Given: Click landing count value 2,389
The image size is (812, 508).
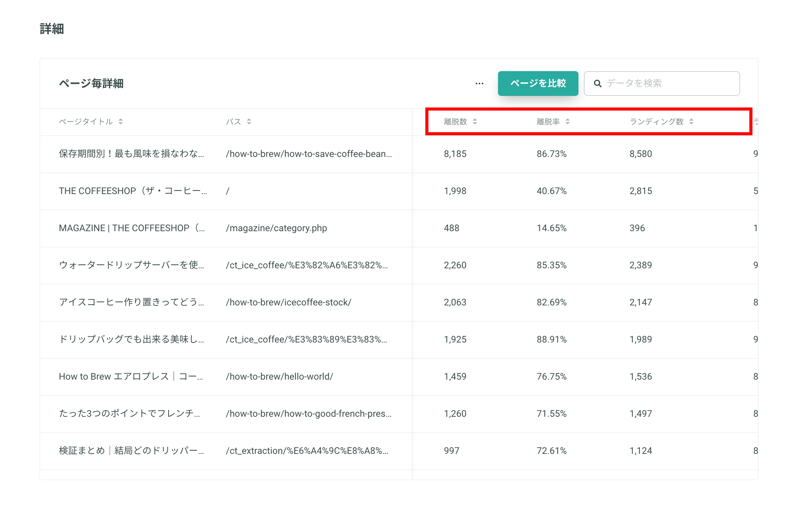Looking at the screenshot, I should pyautogui.click(x=641, y=265).
